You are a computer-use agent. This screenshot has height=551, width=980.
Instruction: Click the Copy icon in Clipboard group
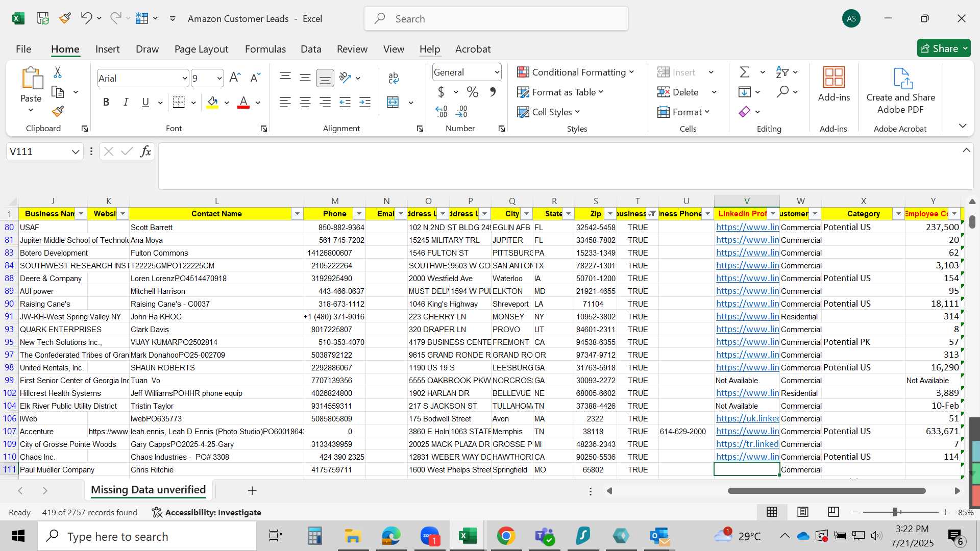coord(58,92)
